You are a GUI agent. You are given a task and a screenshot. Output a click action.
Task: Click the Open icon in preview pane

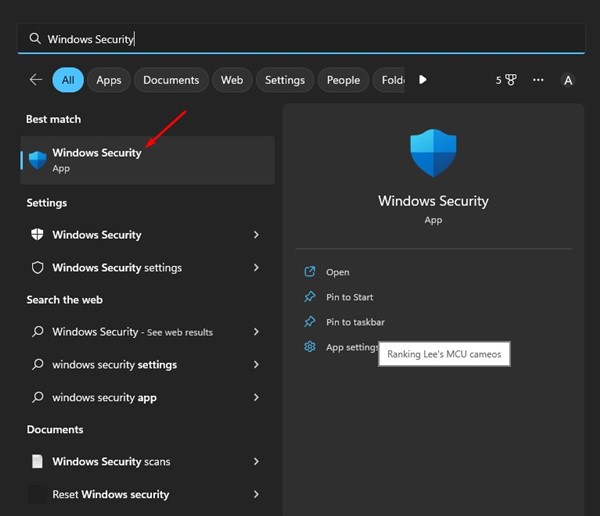pyautogui.click(x=310, y=272)
